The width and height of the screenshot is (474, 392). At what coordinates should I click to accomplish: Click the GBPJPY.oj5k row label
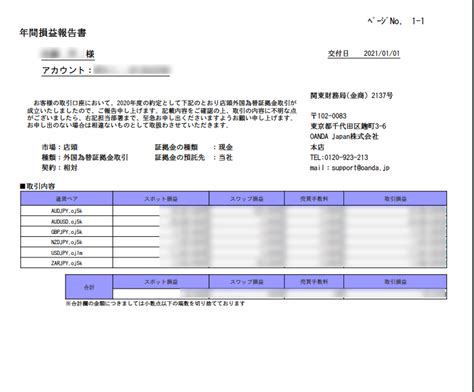pos(67,232)
